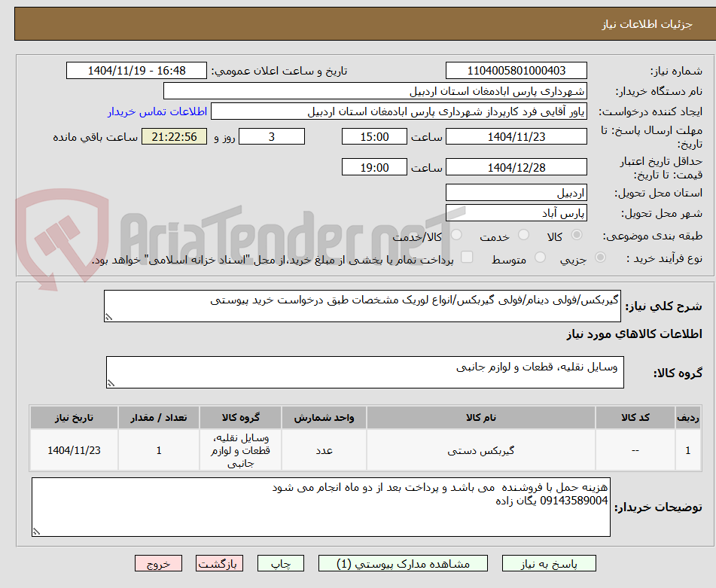Click the price validity date 1404/12/28 field
Screen dimensions: 716x588
coord(516,168)
